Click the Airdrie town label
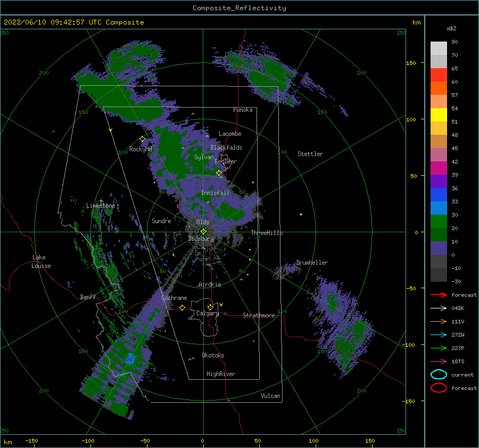The width and height of the screenshot is (479, 448). click(x=210, y=284)
